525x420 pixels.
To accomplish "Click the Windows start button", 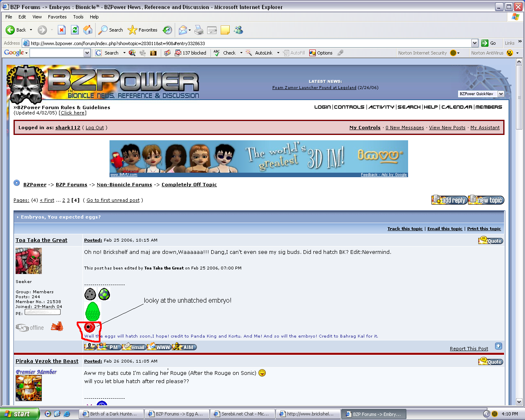I will click(20, 414).
